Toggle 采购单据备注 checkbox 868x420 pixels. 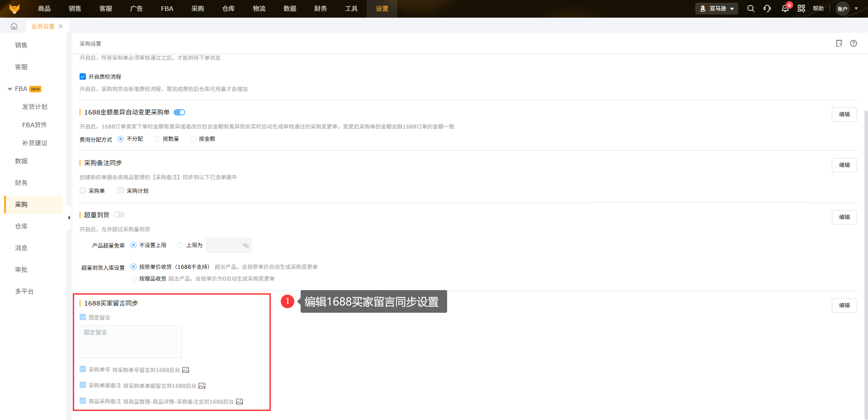coord(83,385)
